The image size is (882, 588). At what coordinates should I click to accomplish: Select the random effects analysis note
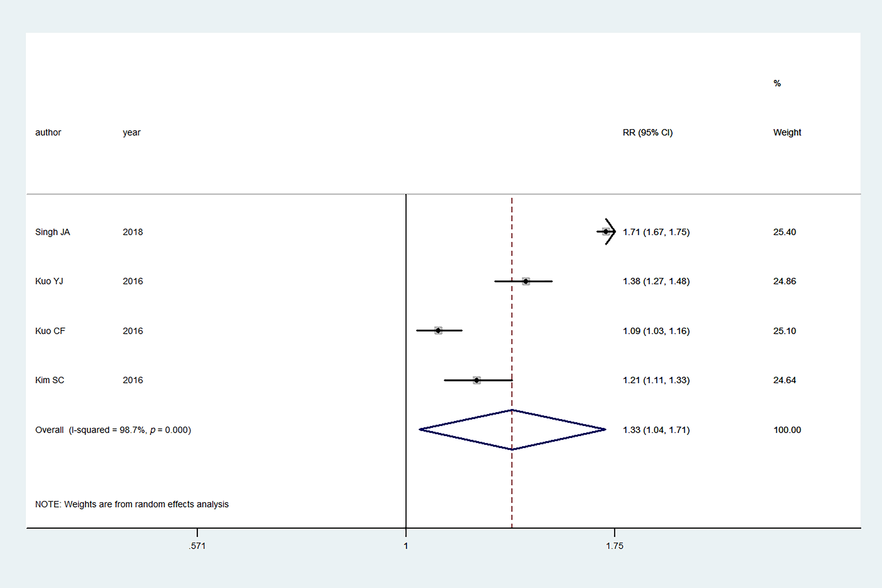132,504
